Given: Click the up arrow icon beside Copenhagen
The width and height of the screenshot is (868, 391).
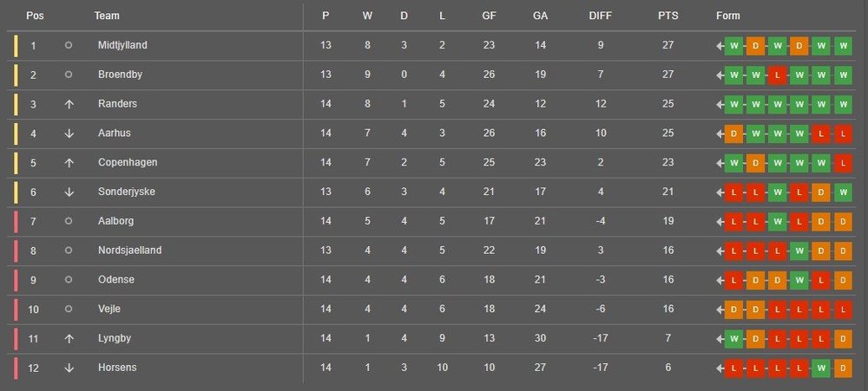Looking at the screenshot, I should pyautogui.click(x=69, y=163).
